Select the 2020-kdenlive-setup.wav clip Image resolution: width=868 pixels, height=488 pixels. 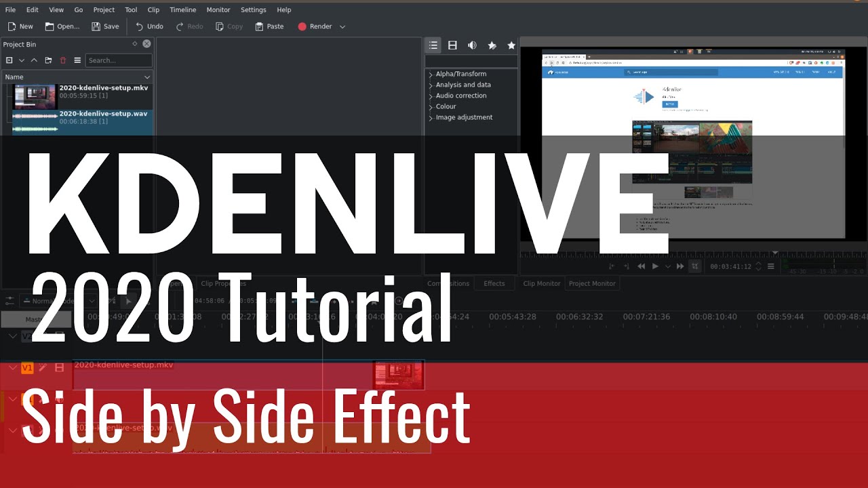[x=82, y=122]
